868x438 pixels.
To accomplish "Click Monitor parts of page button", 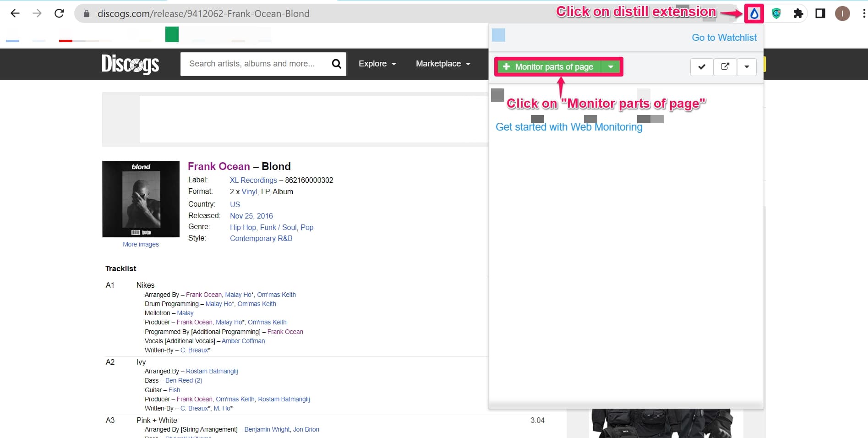I will pos(549,67).
